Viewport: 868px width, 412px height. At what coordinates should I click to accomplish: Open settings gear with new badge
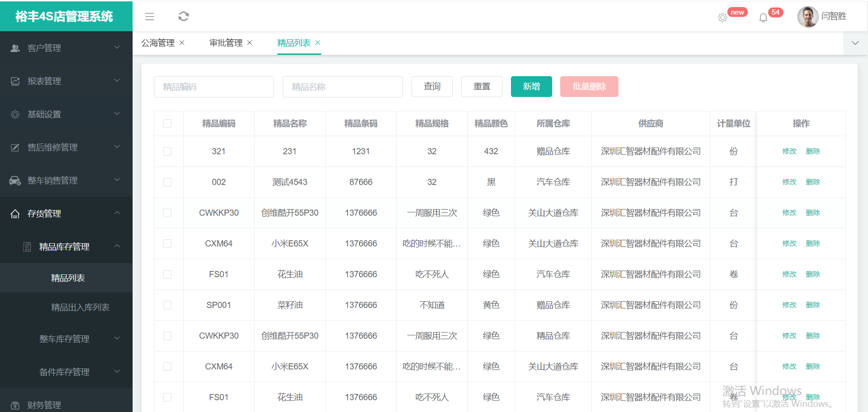(722, 18)
